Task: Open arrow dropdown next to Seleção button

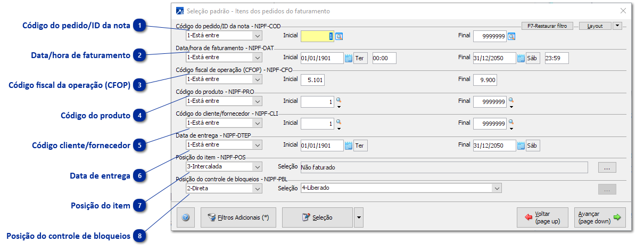Action: pyautogui.click(x=359, y=217)
